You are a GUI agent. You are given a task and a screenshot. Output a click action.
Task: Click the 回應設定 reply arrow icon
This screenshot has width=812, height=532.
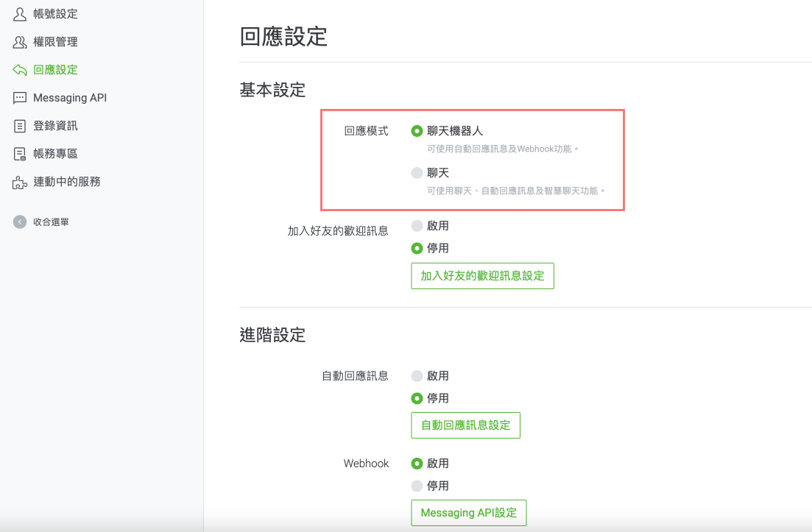click(21, 70)
